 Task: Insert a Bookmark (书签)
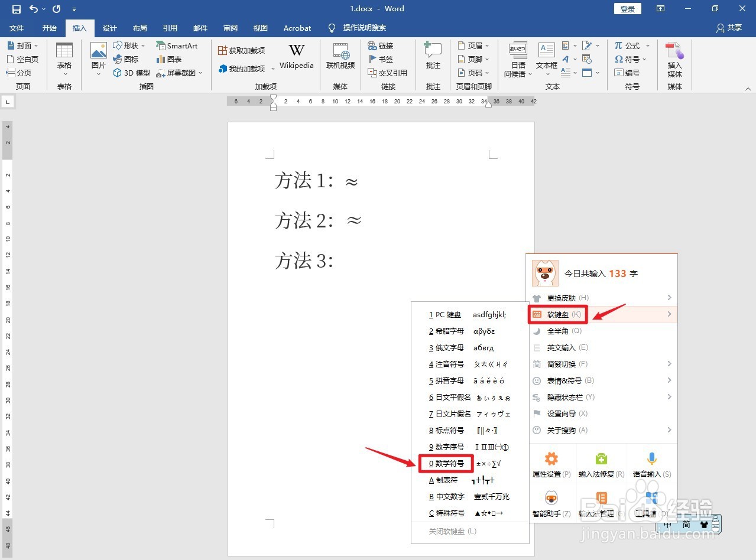380,59
